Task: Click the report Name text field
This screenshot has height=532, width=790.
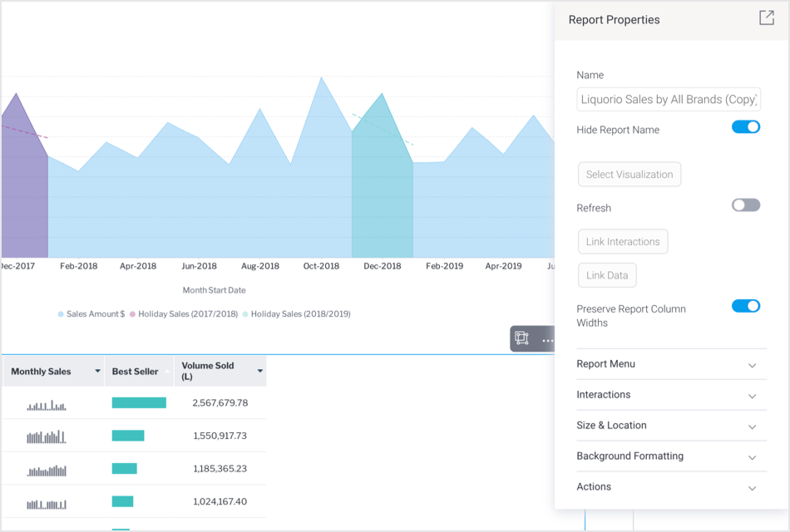Action: pyautogui.click(x=669, y=100)
